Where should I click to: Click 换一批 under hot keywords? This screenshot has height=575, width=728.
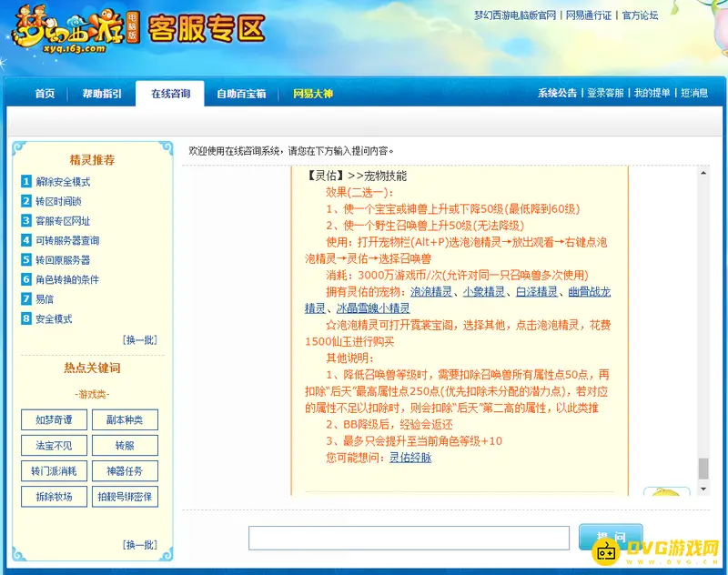[x=140, y=545]
